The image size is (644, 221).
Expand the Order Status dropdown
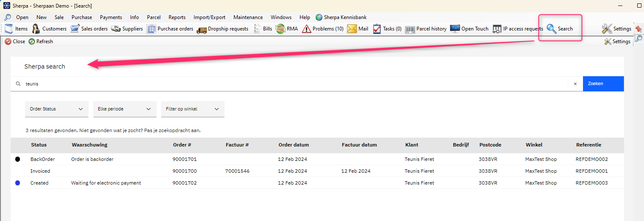click(x=57, y=109)
